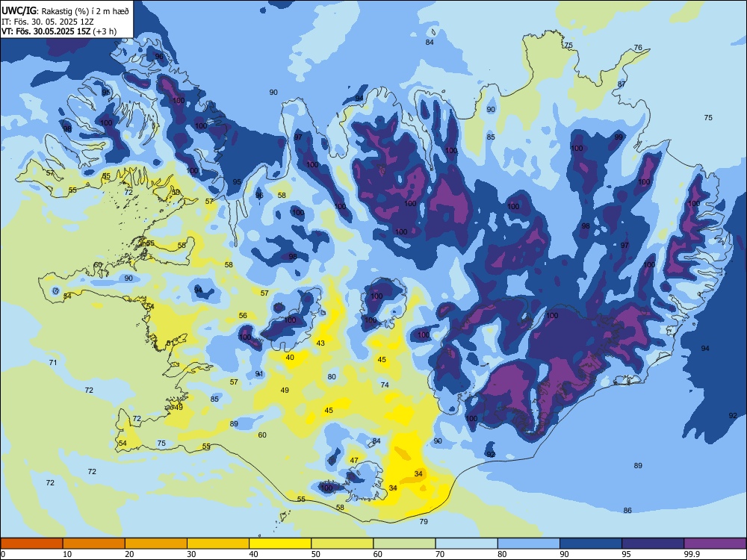
Task: Click the '0' legend tick label
Action: coord(3,554)
